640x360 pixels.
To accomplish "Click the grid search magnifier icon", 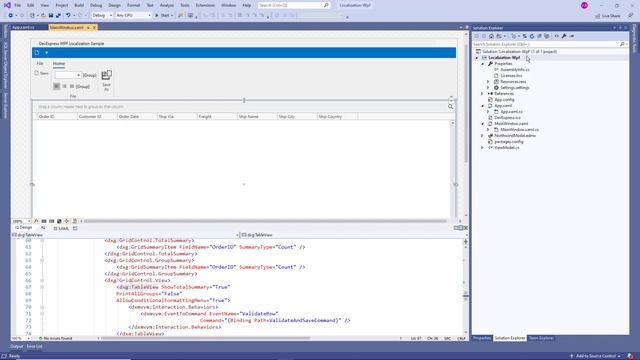I will (x=450, y=107).
